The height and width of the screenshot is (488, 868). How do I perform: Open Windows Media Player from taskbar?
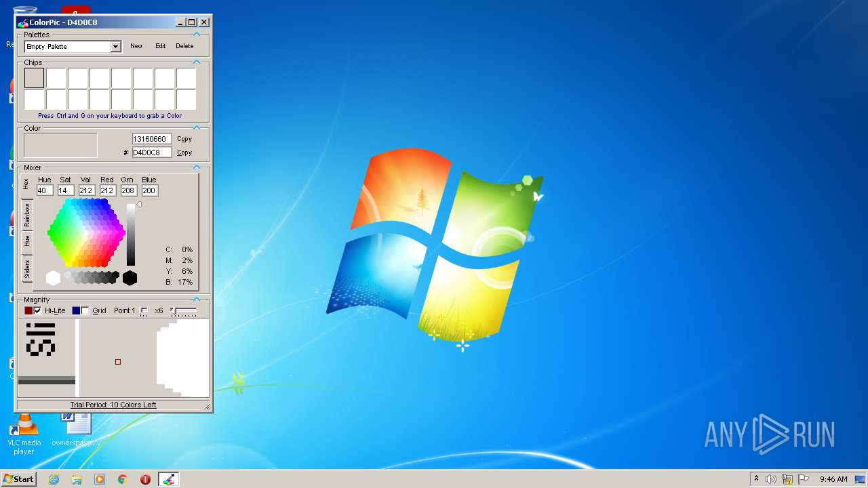click(100, 479)
